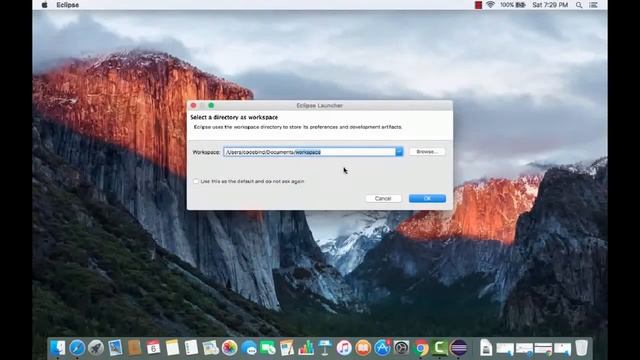
Task: Open FaceTime from the dock
Action: [268, 348]
